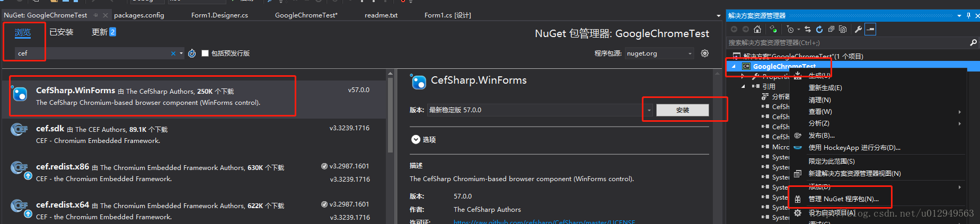Switch to the 浏览 tab
The height and width of the screenshot is (224, 980).
[22, 32]
